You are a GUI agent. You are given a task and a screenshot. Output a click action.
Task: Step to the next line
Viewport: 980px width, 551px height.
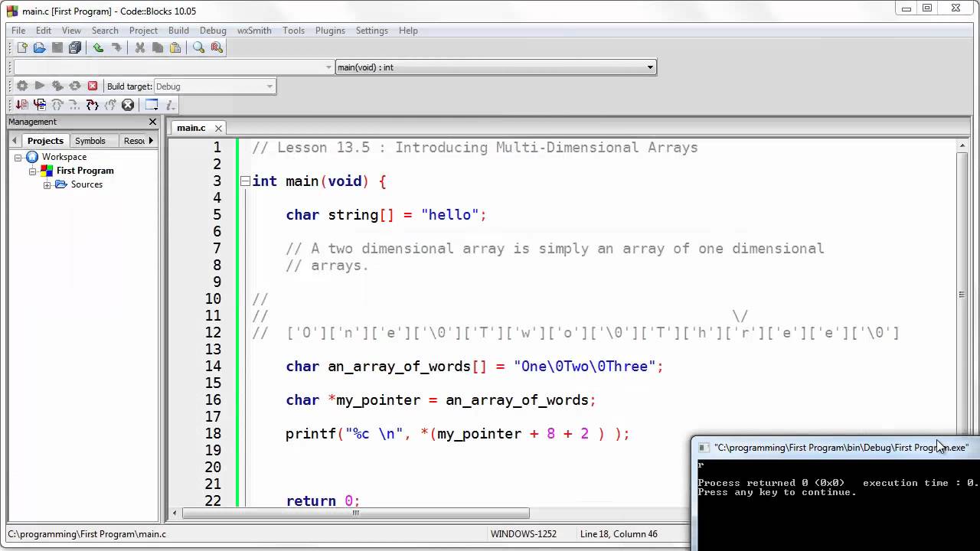pos(57,105)
